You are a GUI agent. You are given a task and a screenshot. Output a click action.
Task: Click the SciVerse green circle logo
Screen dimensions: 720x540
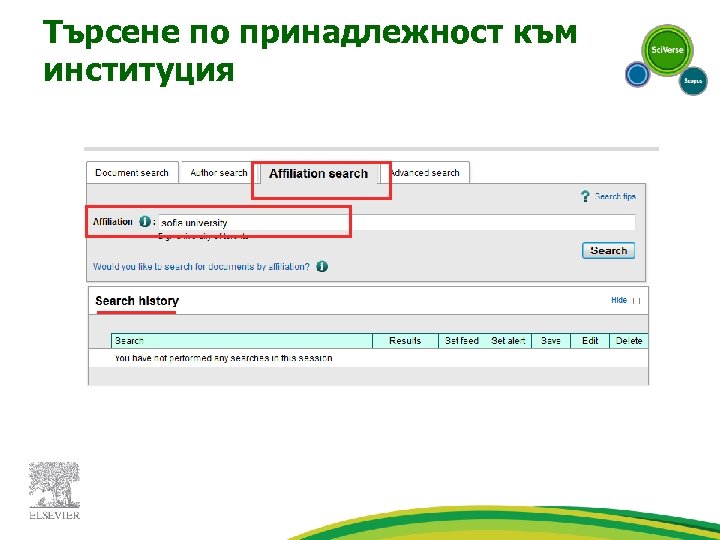coord(667,50)
